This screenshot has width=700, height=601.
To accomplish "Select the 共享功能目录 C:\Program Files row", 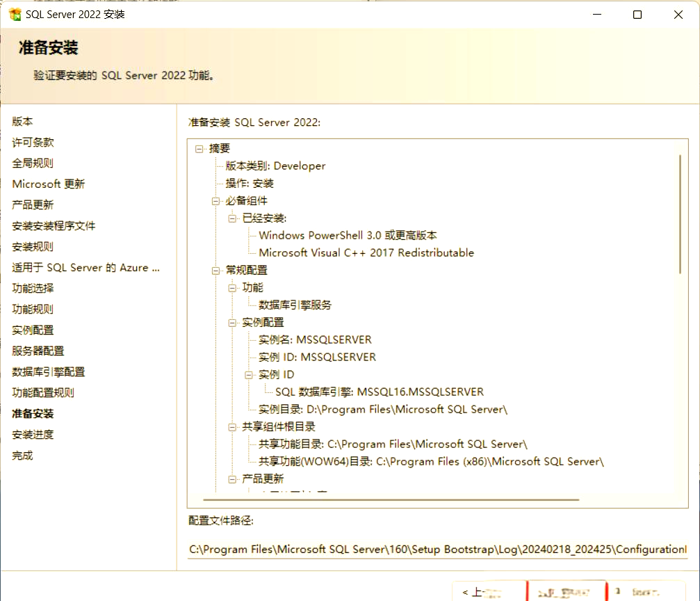I will coord(393,444).
